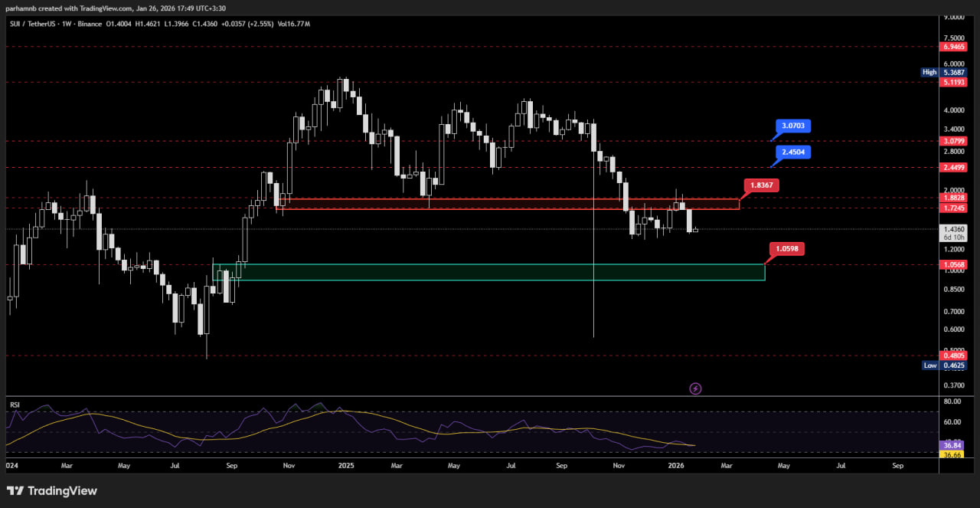Select the red resistance zone rectangle
980x508 pixels.
point(507,204)
